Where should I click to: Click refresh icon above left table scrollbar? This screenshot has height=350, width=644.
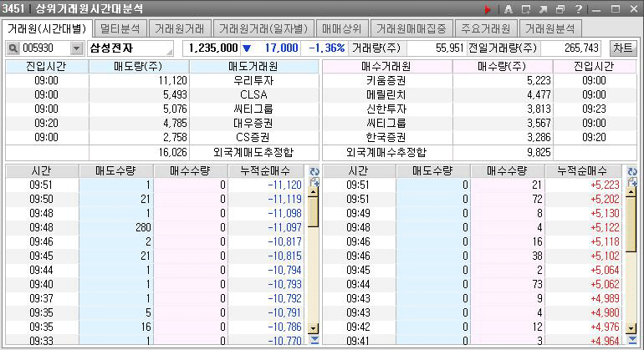point(314,171)
